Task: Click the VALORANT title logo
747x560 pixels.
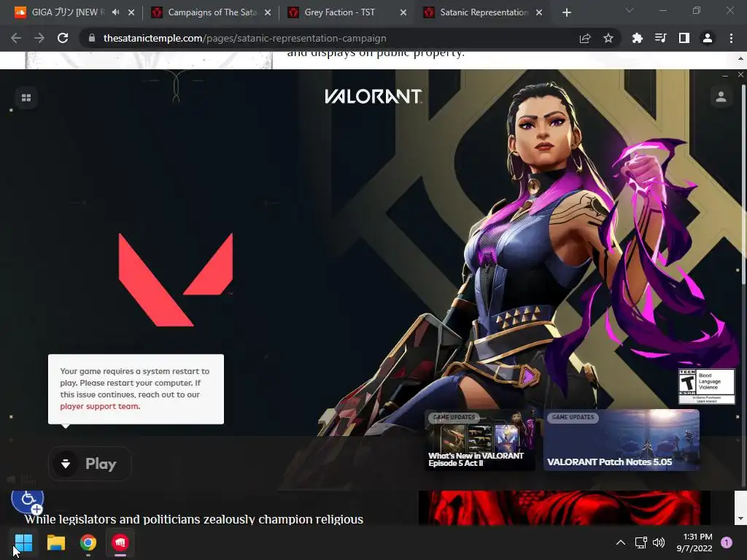Action: tap(373, 96)
